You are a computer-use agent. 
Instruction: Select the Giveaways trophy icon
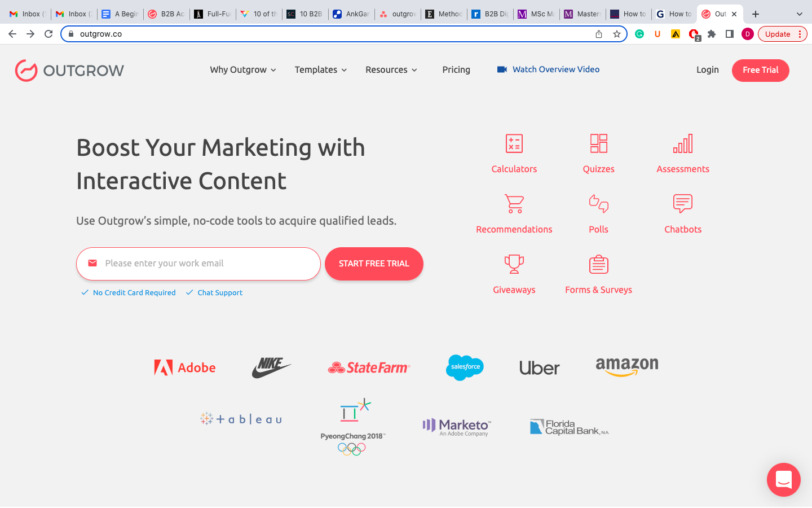click(514, 264)
